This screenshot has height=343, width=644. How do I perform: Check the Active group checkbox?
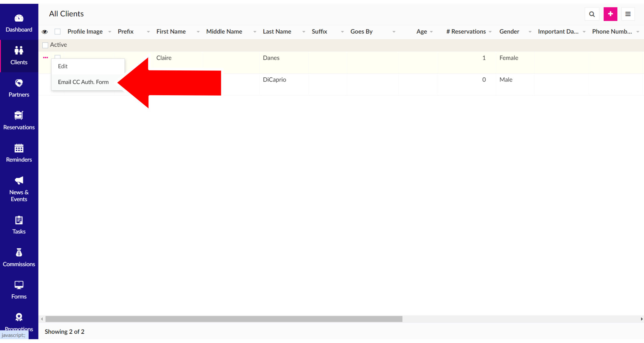45,45
